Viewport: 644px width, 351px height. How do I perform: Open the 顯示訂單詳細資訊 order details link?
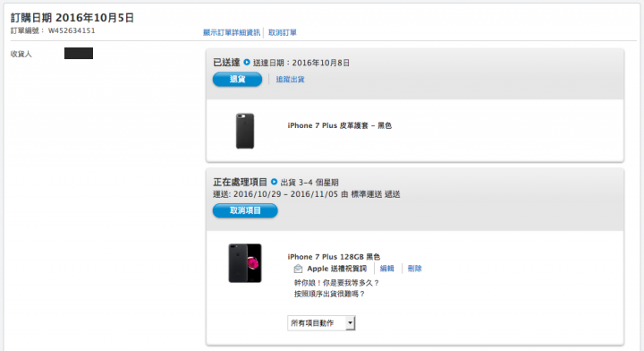point(232,32)
